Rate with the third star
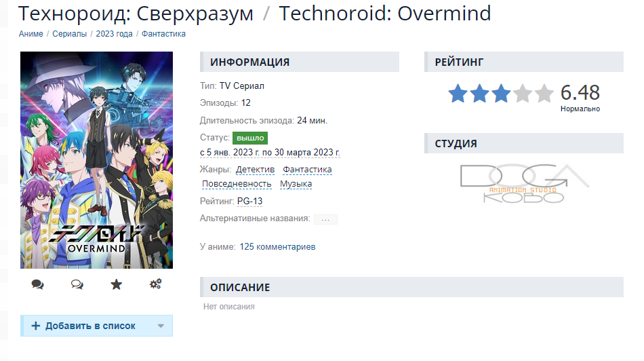 [x=501, y=94]
